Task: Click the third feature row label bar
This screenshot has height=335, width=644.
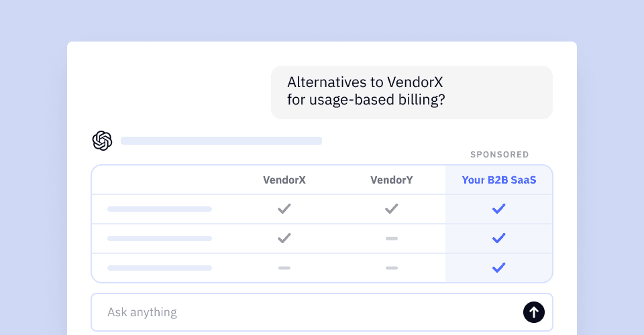Action: click(160, 268)
